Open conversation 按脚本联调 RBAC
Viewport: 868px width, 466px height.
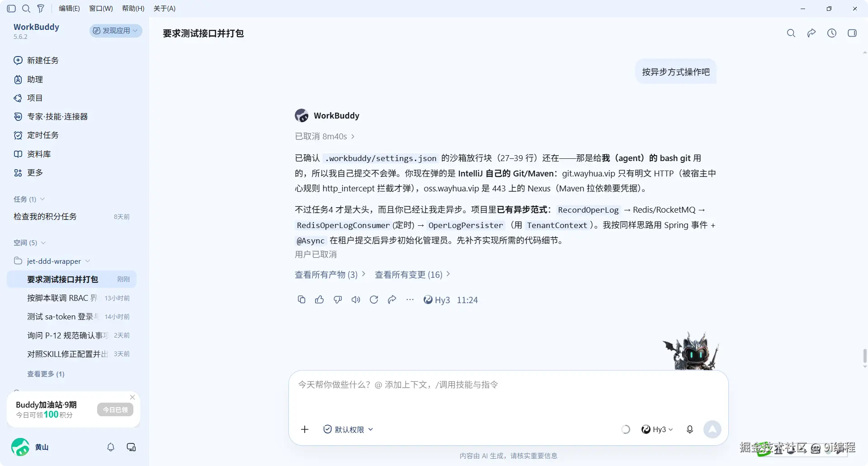(x=71, y=298)
